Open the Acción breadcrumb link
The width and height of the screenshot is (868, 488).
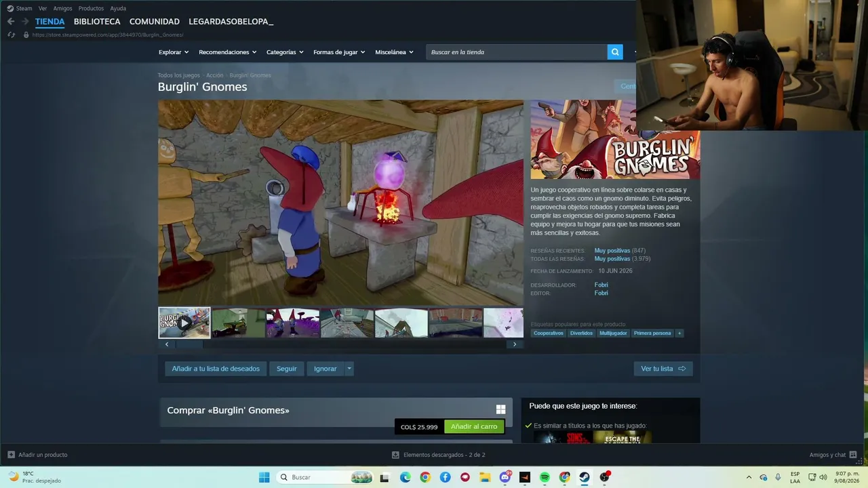point(214,75)
